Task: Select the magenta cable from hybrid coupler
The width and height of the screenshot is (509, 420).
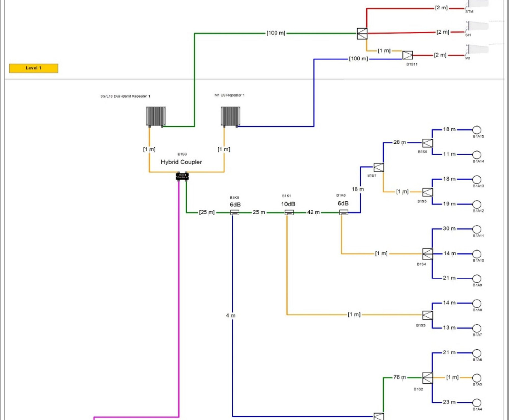Action: point(179,292)
